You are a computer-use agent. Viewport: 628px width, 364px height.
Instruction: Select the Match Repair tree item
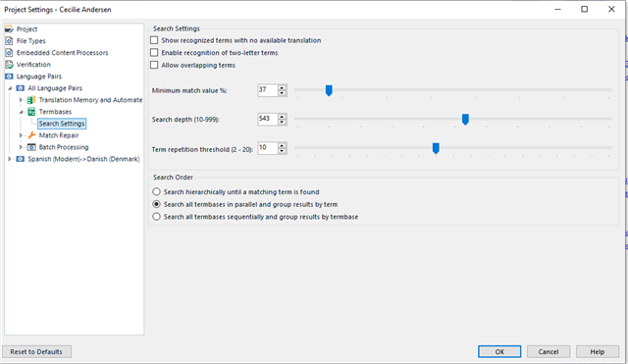[x=59, y=135]
